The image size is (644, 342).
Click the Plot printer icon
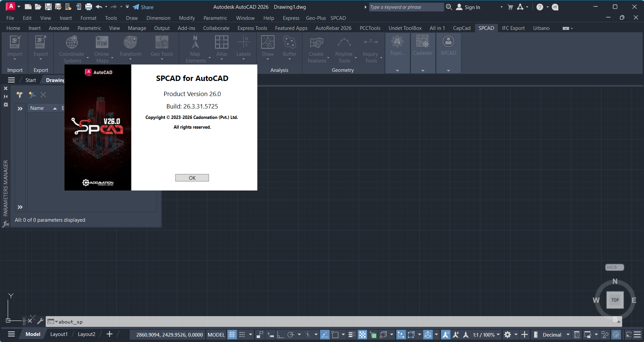click(x=89, y=7)
